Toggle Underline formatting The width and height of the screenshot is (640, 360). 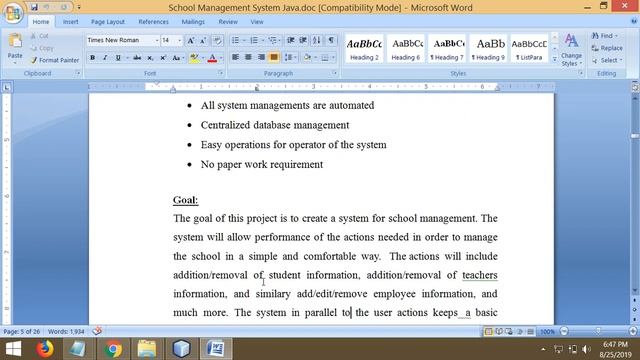coord(118,58)
